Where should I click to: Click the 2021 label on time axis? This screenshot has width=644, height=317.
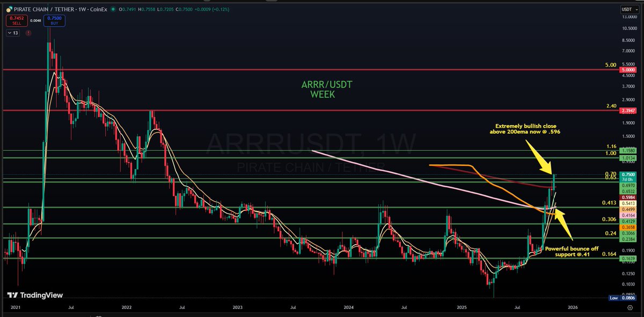pyautogui.click(x=16, y=308)
